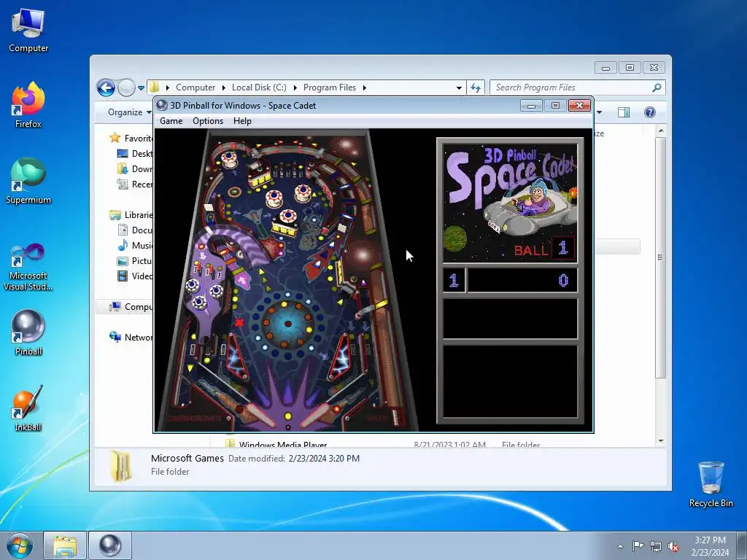Screen dimensions: 747x560
Task: Open Windows Explorer from the taskbar
Action: click(65, 545)
